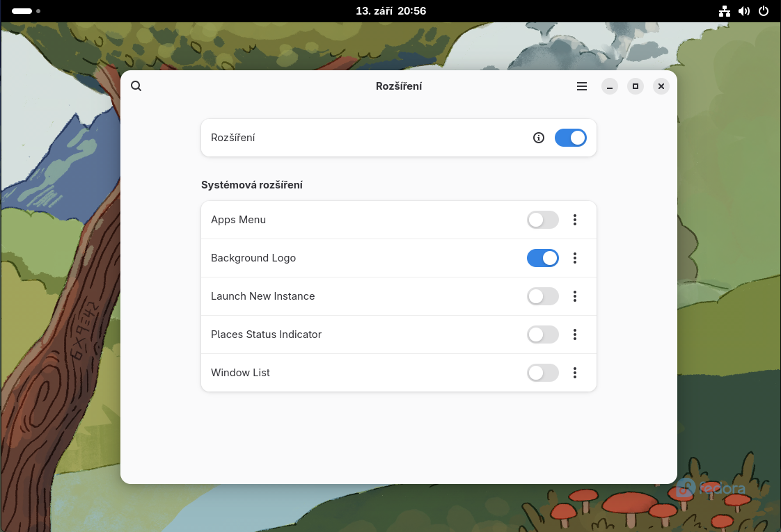Enable the Window List extension
Image resolution: width=781 pixels, height=532 pixels.
click(543, 373)
